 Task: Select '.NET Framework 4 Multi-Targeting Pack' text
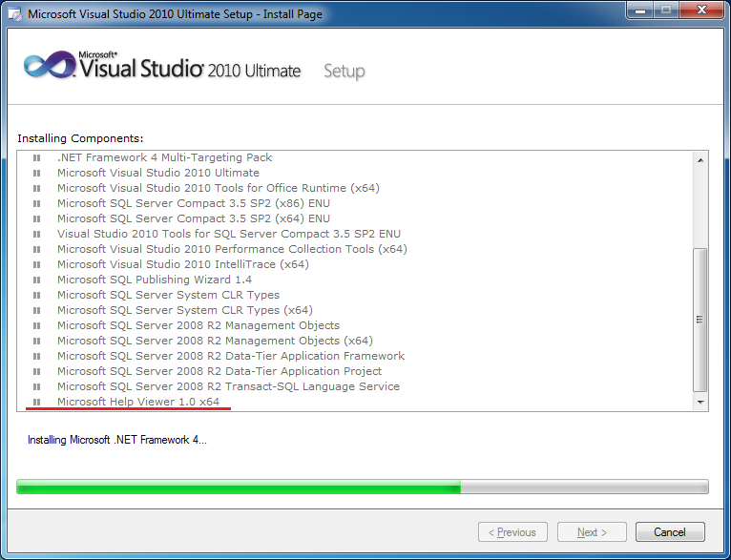point(164,157)
